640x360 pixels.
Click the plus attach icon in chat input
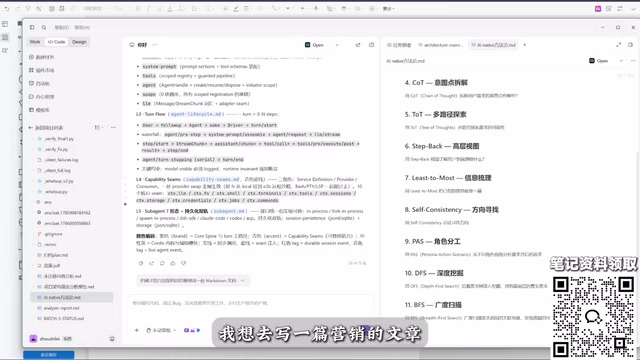(x=137, y=330)
